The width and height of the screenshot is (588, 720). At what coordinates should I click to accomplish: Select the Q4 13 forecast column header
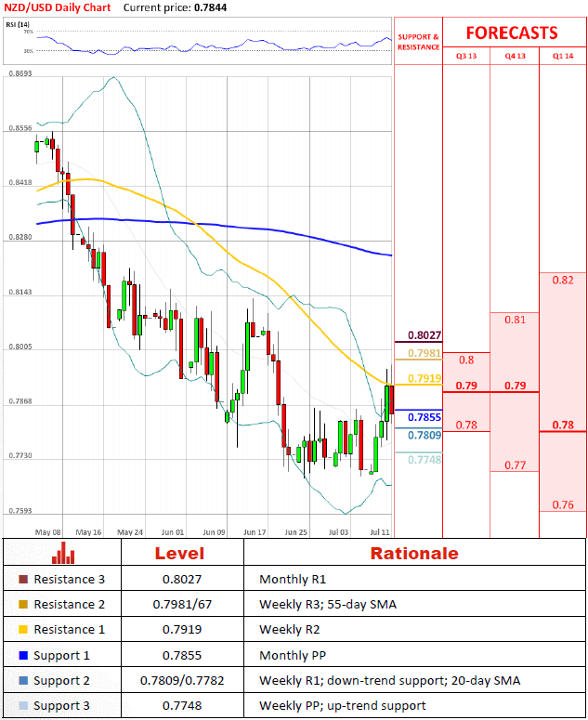(515, 56)
